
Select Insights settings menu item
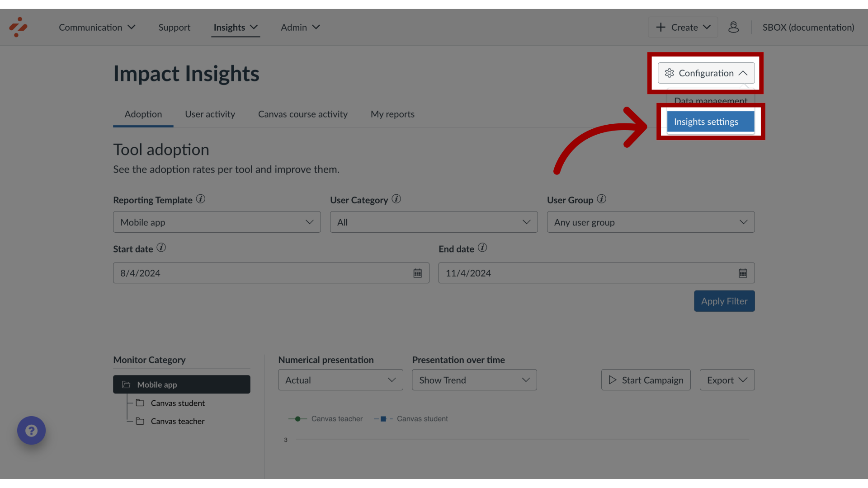711,122
